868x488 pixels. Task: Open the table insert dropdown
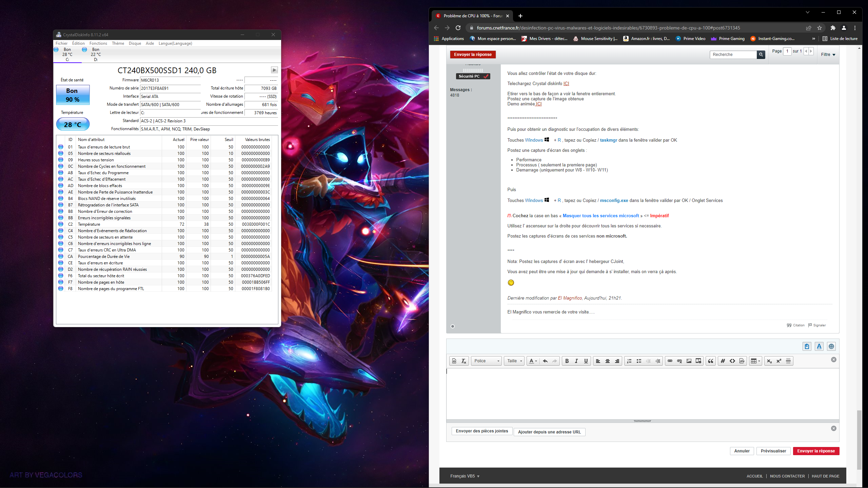point(755,361)
